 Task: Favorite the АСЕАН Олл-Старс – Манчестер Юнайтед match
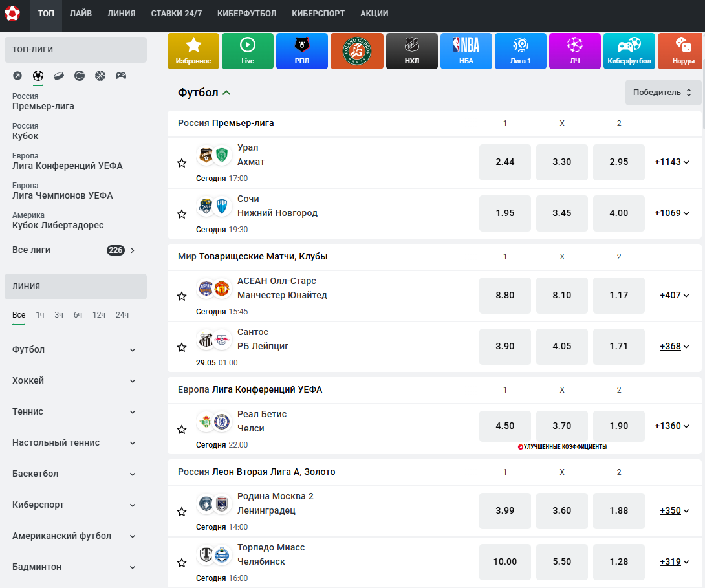click(x=182, y=296)
